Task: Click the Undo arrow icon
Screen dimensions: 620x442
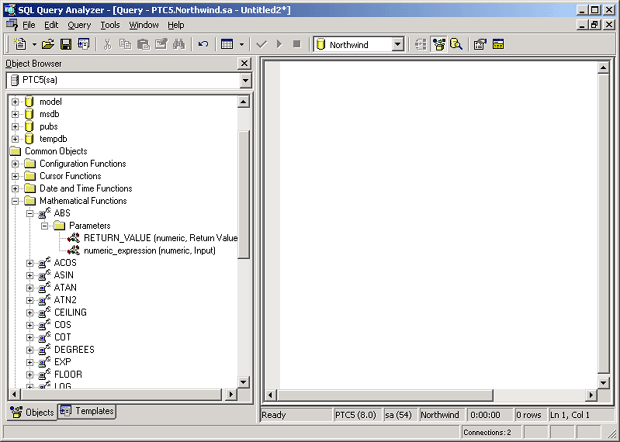Action: point(203,44)
